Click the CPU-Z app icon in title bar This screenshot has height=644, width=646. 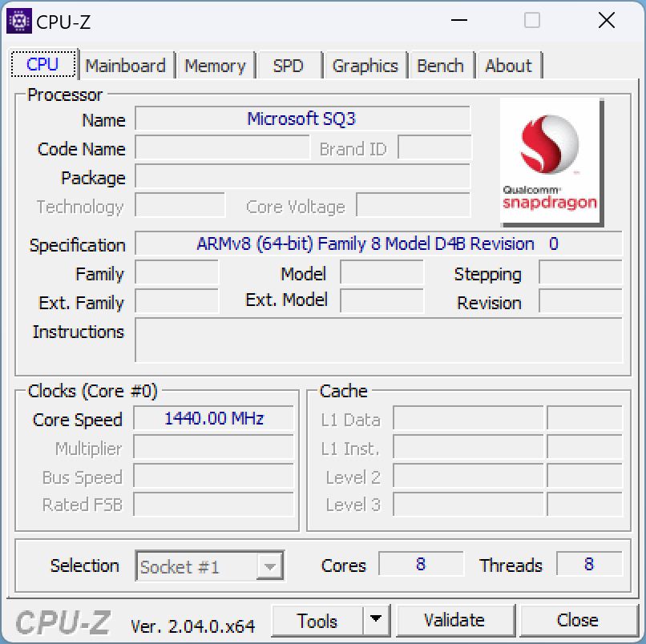19,21
